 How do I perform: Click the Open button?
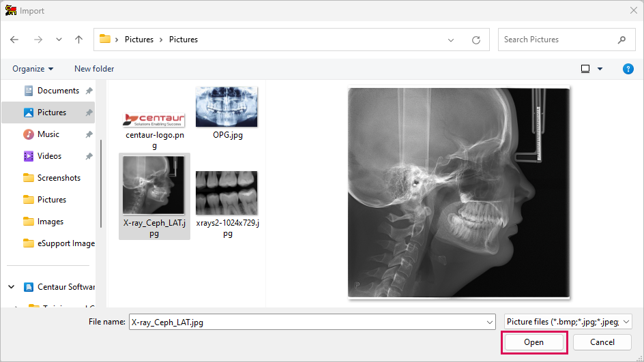[534, 342]
